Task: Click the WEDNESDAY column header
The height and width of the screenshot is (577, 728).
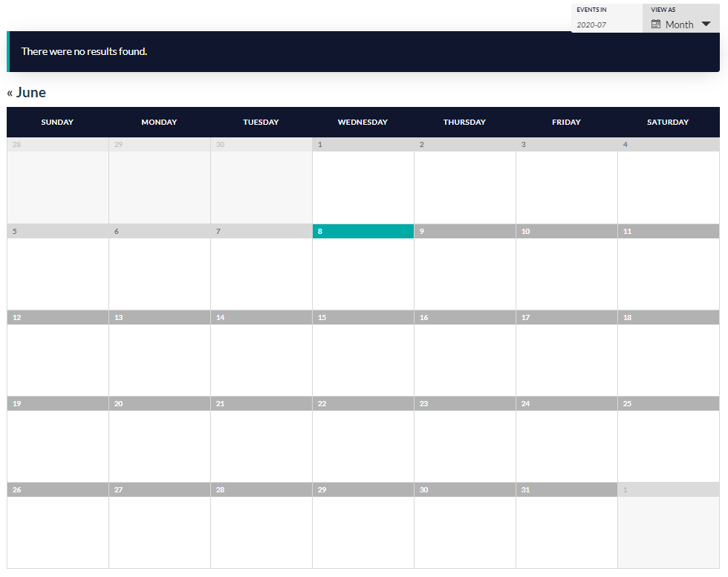Action: 363,122
